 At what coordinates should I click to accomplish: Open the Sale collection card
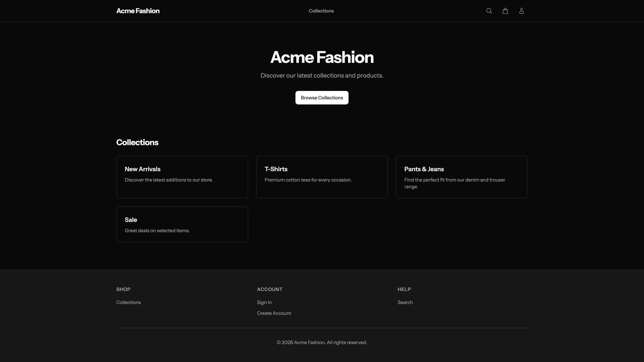coord(182,224)
